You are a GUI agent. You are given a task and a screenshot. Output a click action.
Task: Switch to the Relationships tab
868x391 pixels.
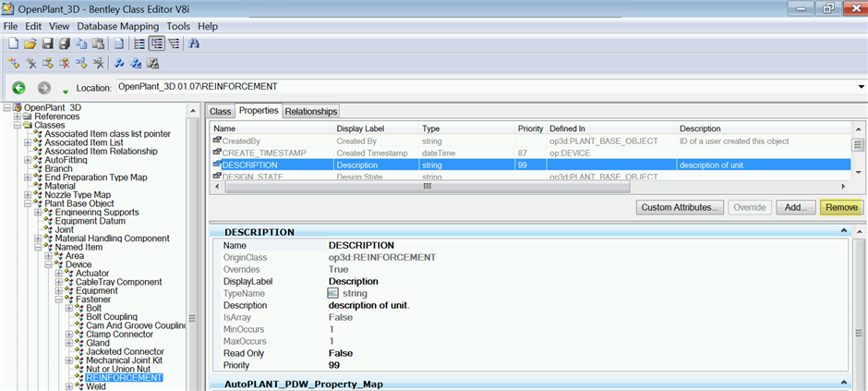(x=310, y=111)
